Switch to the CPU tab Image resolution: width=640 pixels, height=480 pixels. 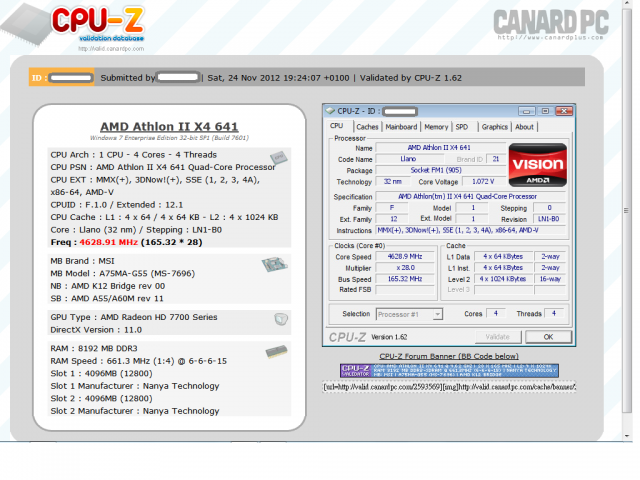click(337, 126)
